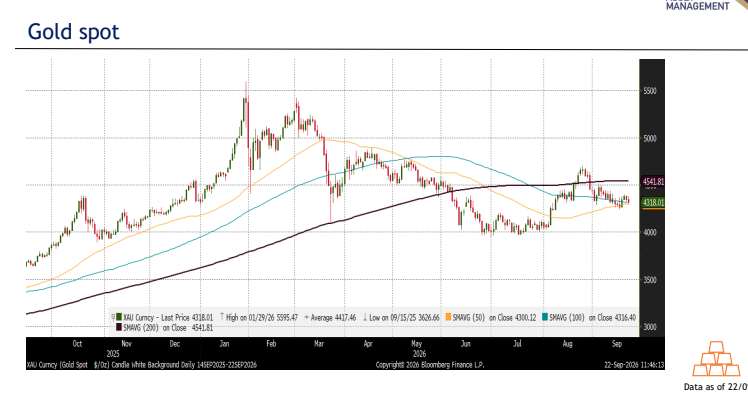
Task: Click the 3000 y-axis label
Action: coord(650,327)
